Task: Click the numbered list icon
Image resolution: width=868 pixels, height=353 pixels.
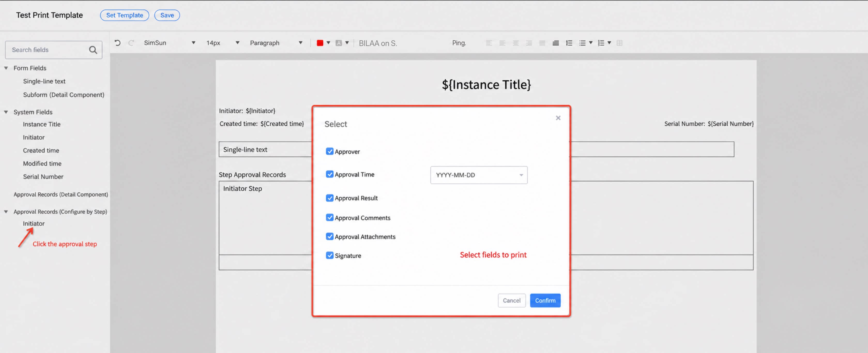Action: (601, 43)
